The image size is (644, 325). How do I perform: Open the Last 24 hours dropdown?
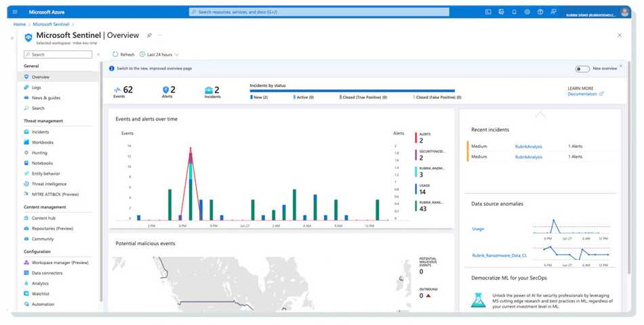pyautogui.click(x=159, y=54)
